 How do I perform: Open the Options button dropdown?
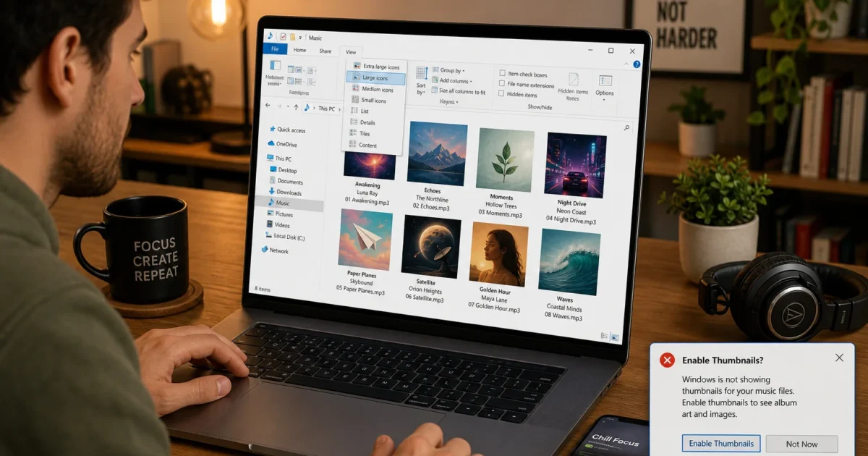(605, 86)
